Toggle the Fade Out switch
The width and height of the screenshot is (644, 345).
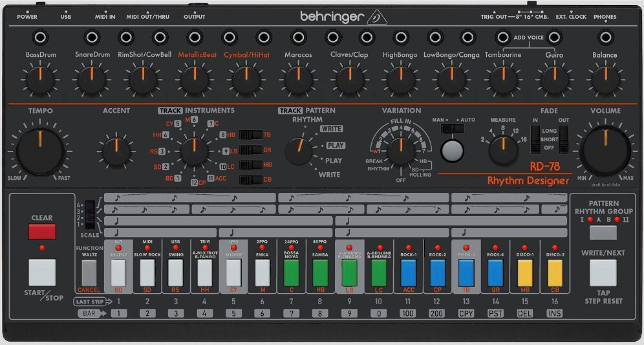tap(564, 139)
